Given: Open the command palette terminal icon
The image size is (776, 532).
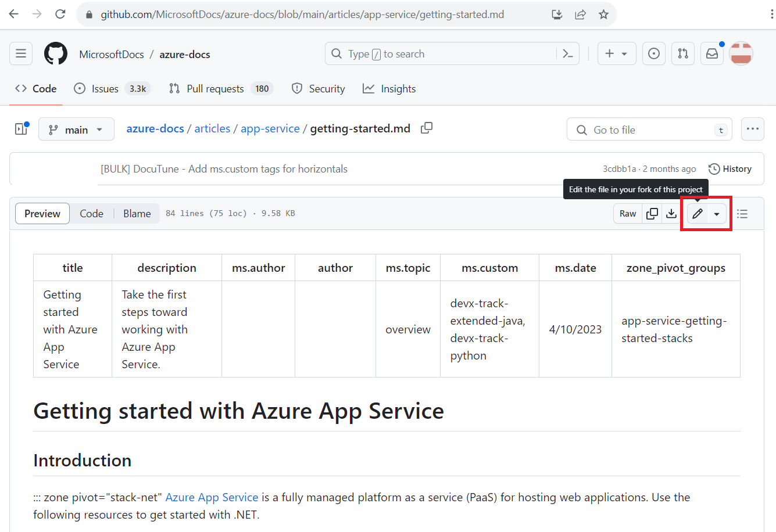Looking at the screenshot, I should (568, 53).
